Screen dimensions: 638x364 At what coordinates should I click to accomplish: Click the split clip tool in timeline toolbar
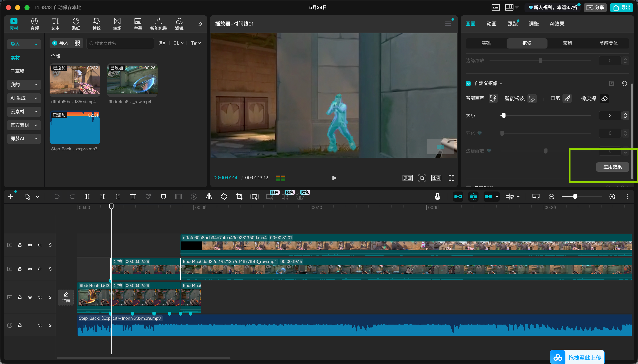tap(87, 197)
